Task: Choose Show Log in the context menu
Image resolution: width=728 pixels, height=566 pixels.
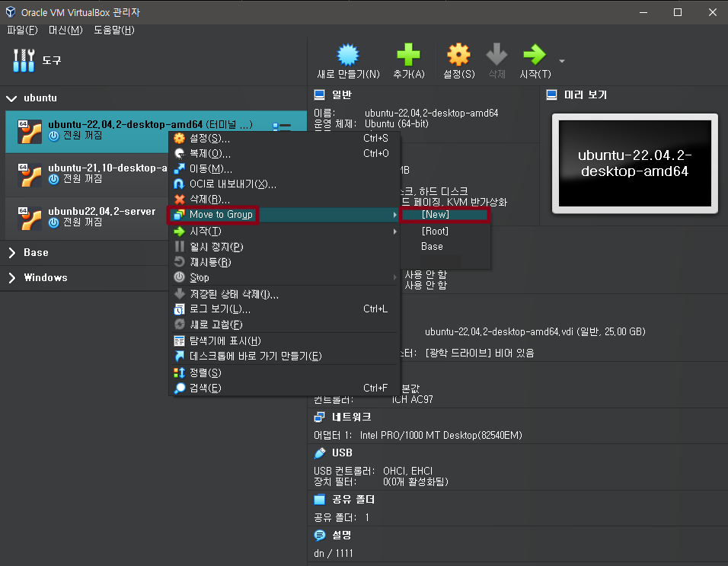Action: tap(284, 309)
